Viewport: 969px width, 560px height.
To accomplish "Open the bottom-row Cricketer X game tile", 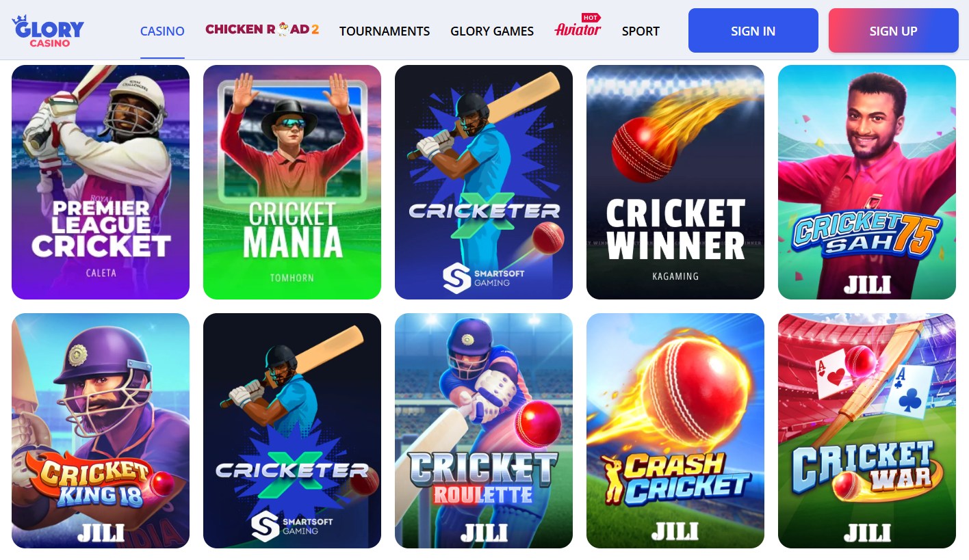I will tap(292, 431).
